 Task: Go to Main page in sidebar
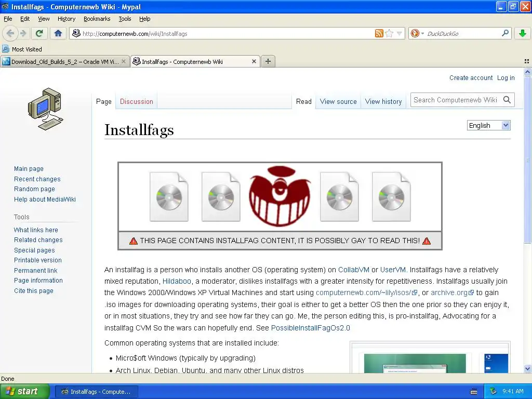tap(29, 169)
